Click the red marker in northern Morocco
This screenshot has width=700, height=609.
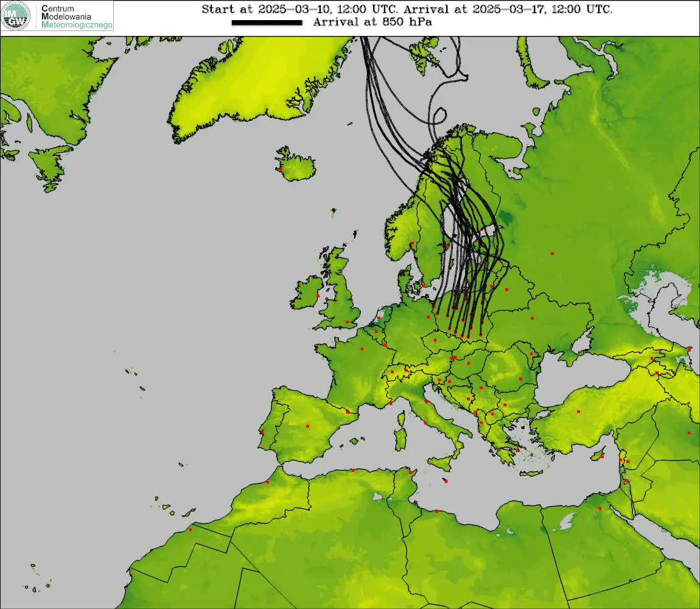[267, 482]
